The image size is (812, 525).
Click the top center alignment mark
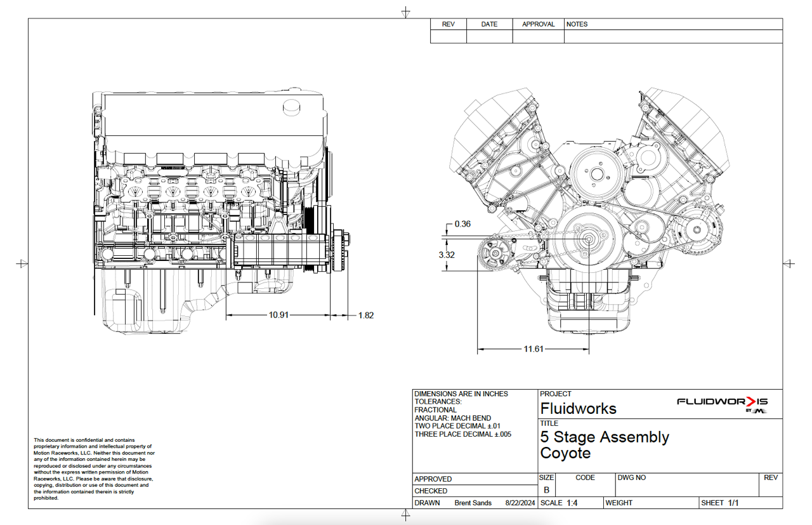(x=406, y=12)
